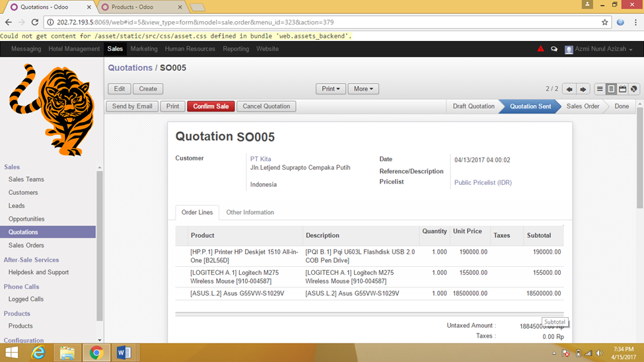The image size is (644, 362).
Task: Open volume control in system tray
Action: tap(600, 353)
